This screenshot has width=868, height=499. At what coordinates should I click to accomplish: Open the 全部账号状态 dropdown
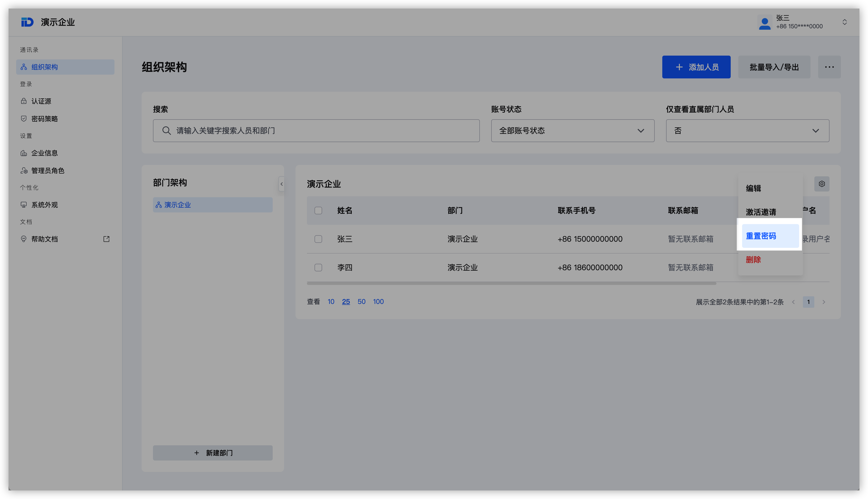[x=573, y=131]
